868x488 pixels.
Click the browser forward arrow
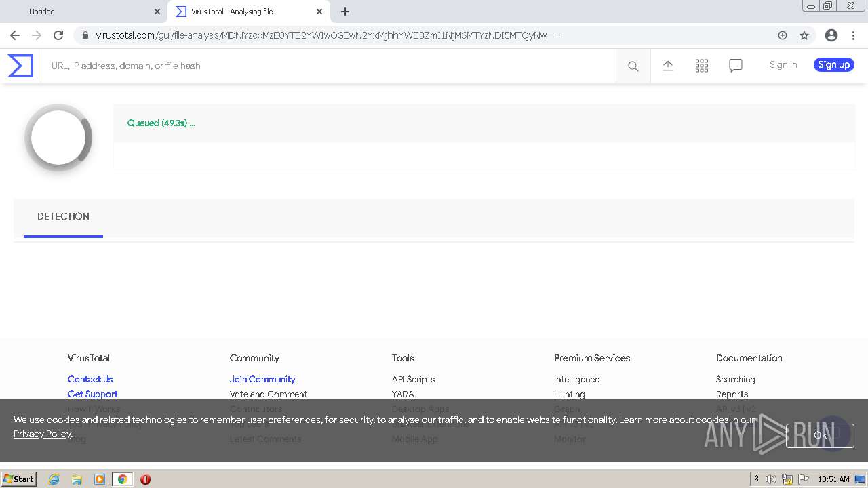tap(37, 35)
